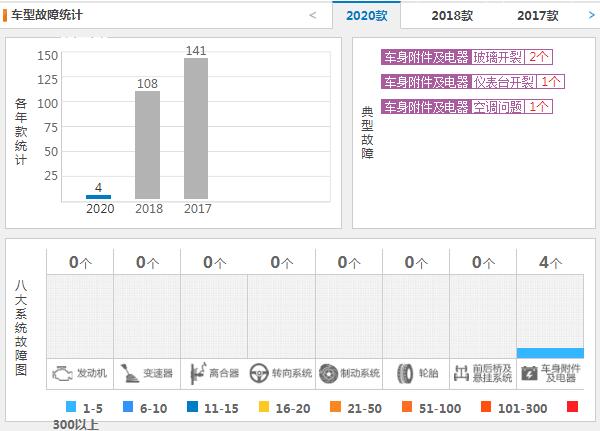Click the yellow 16-20 legend swatch
600x431 pixels.
click(265, 408)
